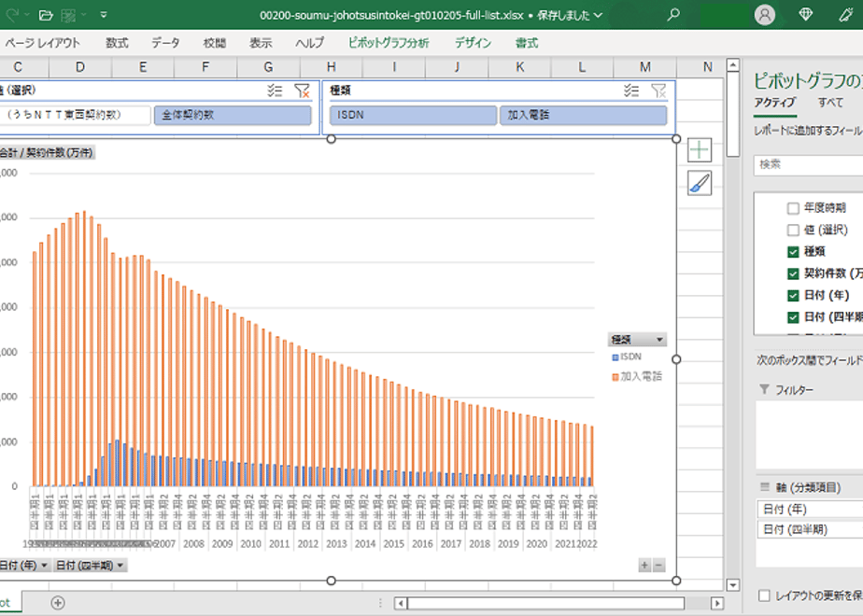Click the 合計 / 契約件数 (万件) value field button
The image size is (863, 616).
[x=47, y=152]
